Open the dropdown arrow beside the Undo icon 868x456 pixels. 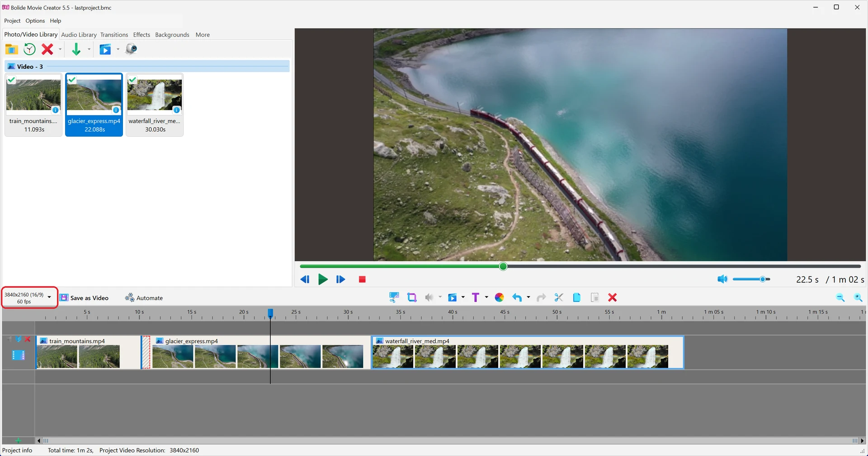tap(528, 297)
